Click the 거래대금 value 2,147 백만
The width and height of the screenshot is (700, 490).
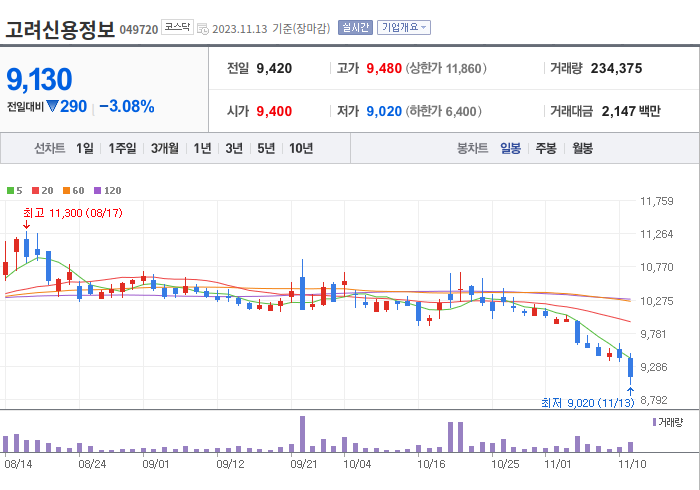pos(631,111)
